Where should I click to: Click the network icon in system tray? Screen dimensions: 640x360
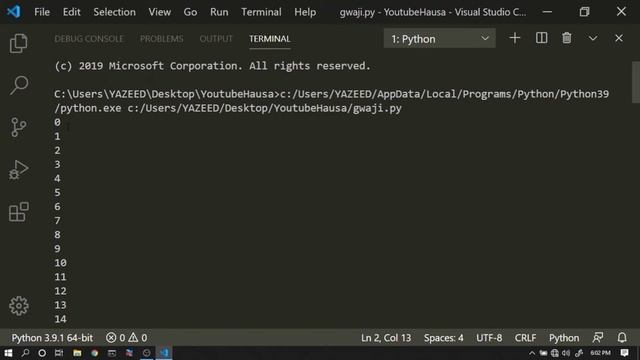click(555, 353)
